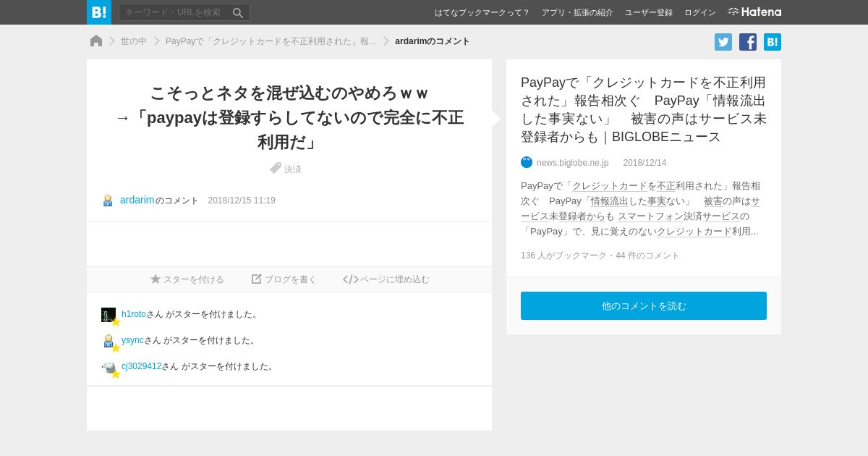The height and width of the screenshot is (456, 868).
Task: Open ardarim user profile link
Action: (137, 200)
